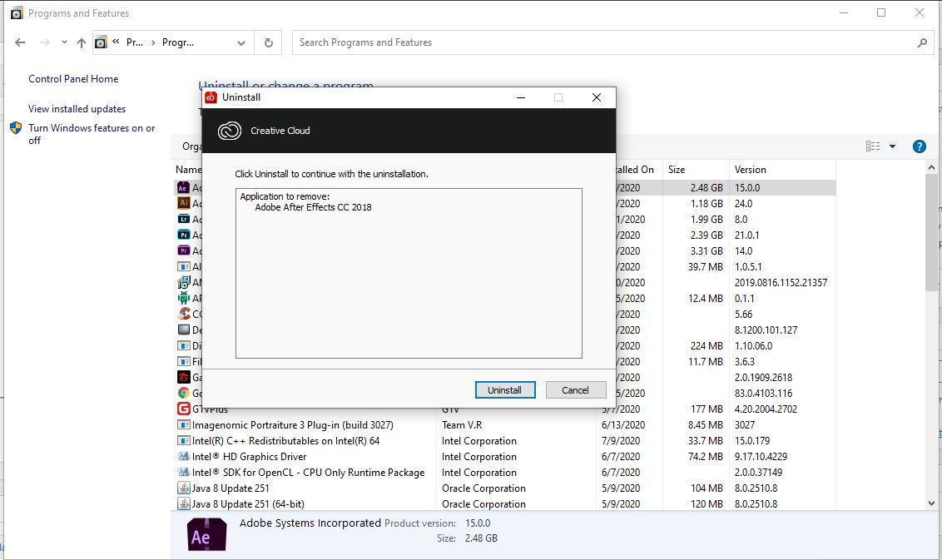
Task: Cancel the After Effects uninstallation
Action: (x=575, y=390)
